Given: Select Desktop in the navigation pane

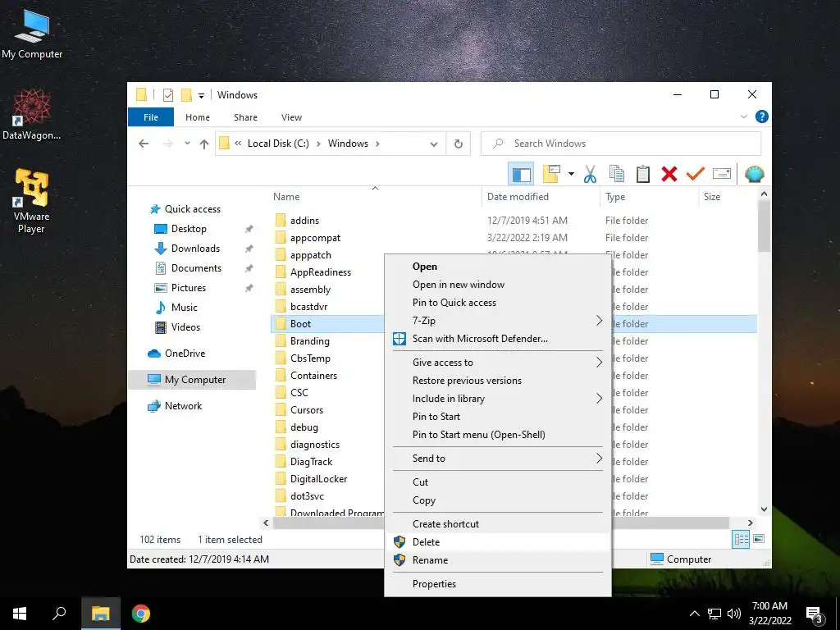Looking at the screenshot, I should pyautogui.click(x=189, y=229).
